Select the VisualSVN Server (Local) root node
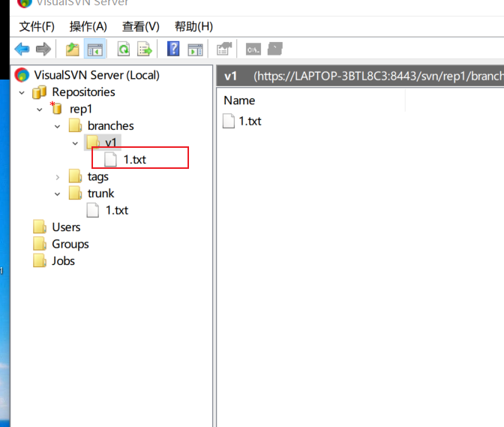Image resolution: width=504 pixels, height=427 pixels. 97,75
